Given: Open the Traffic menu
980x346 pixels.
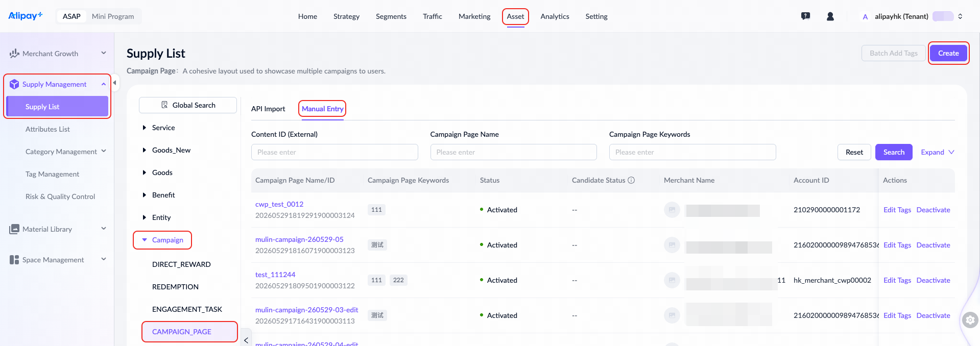Looking at the screenshot, I should 433,16.
